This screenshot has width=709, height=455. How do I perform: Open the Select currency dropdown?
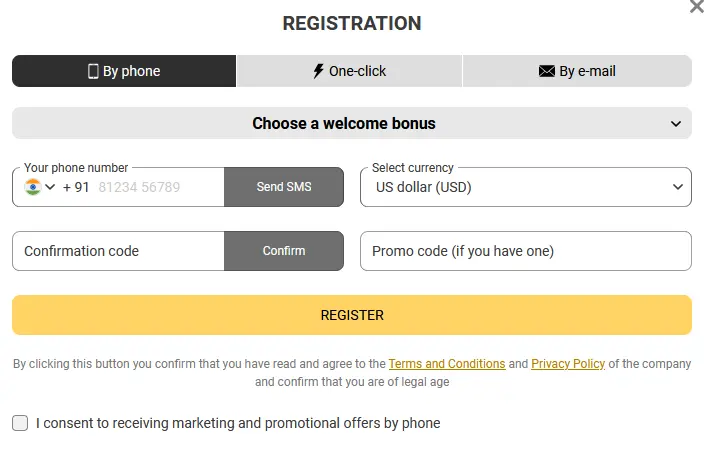click(525, 187)
